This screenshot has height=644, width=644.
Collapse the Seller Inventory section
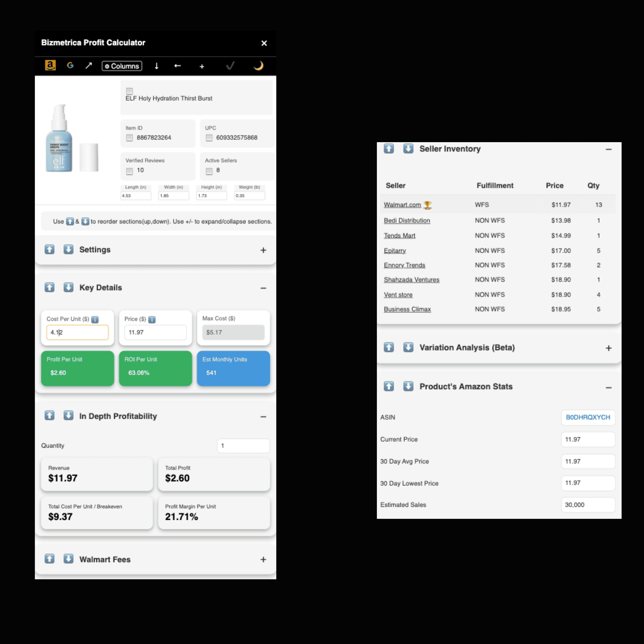pyautogui.click(x=609, y=149)
